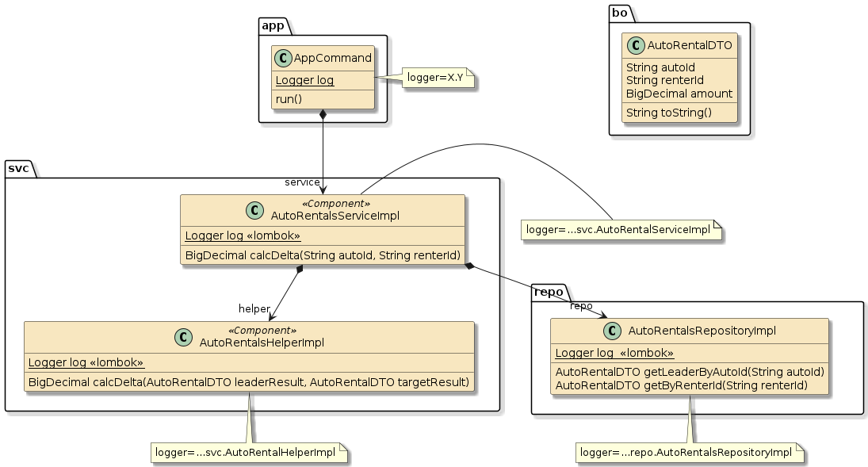Click the AutoRentalDTO class name
The width and height of the screenshot is (868, 467).
(690, 45)
